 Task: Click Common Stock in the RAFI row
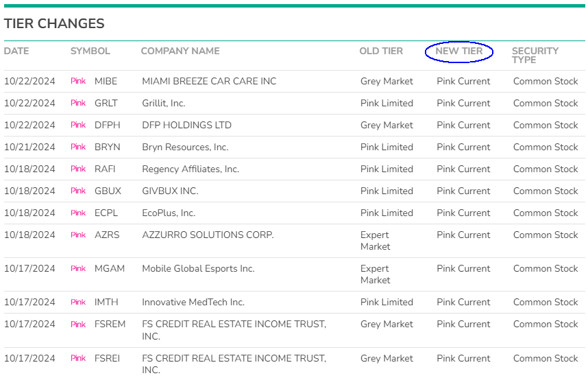point(546,169)
